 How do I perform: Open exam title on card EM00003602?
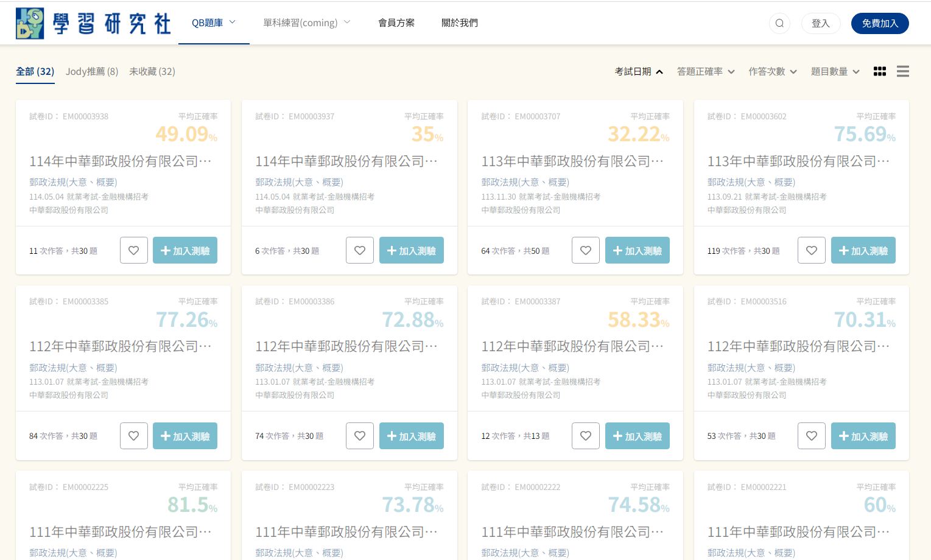798,161
